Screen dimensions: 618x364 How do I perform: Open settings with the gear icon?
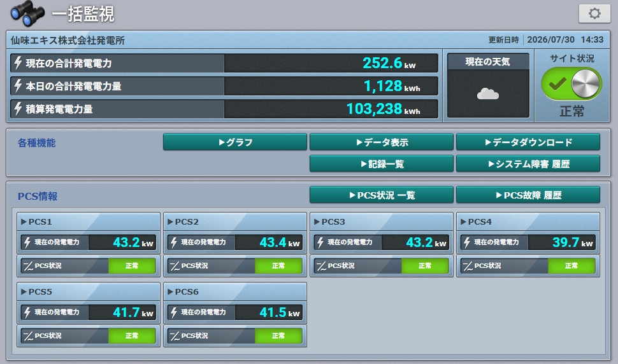pos(594,14)
